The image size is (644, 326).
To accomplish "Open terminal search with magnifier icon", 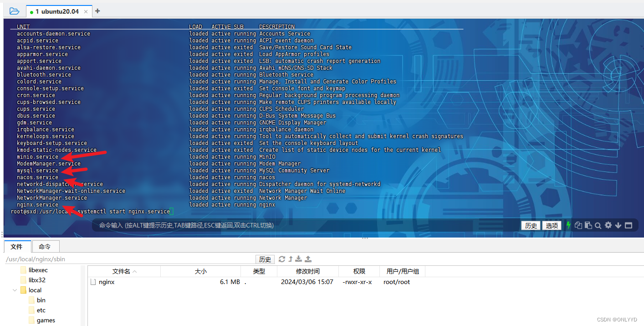I will coord(598,225).
